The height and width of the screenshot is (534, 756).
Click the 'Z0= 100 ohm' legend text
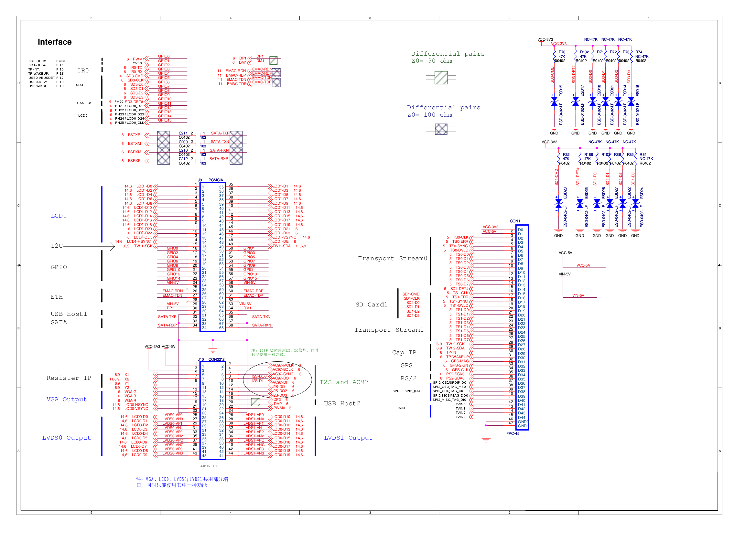(429, 115)
